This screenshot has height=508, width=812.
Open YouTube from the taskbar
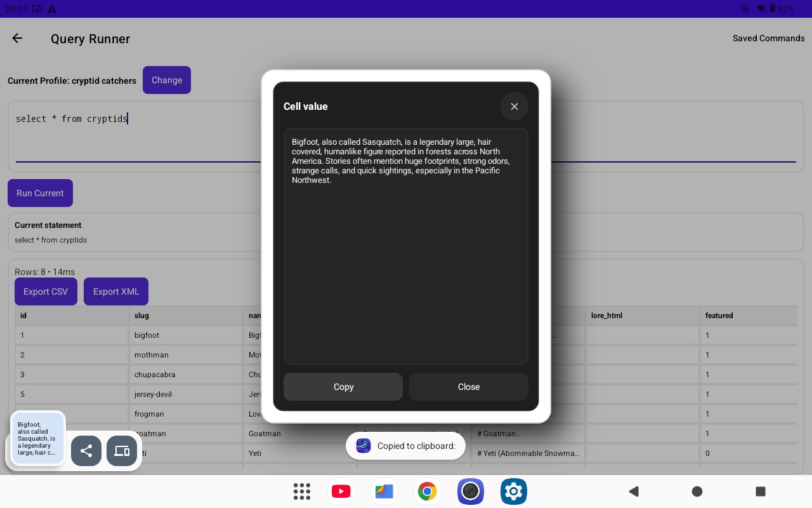click(341, 491)
